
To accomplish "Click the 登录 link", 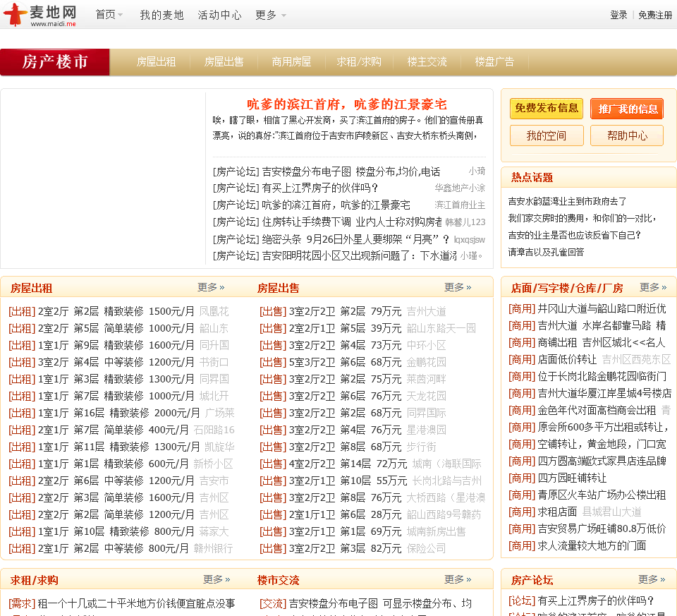I will [618, 15].
